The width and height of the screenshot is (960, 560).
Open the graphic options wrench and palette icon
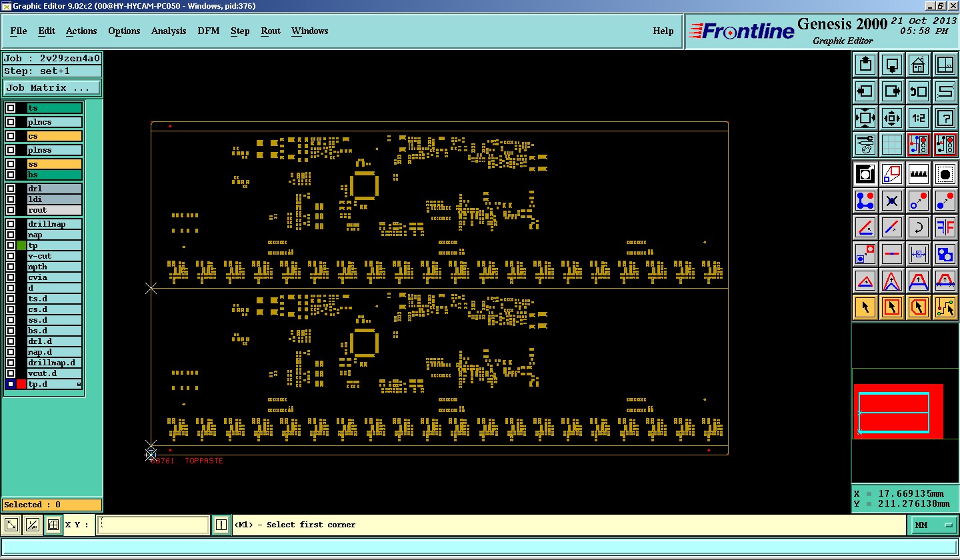coord(865,144)
